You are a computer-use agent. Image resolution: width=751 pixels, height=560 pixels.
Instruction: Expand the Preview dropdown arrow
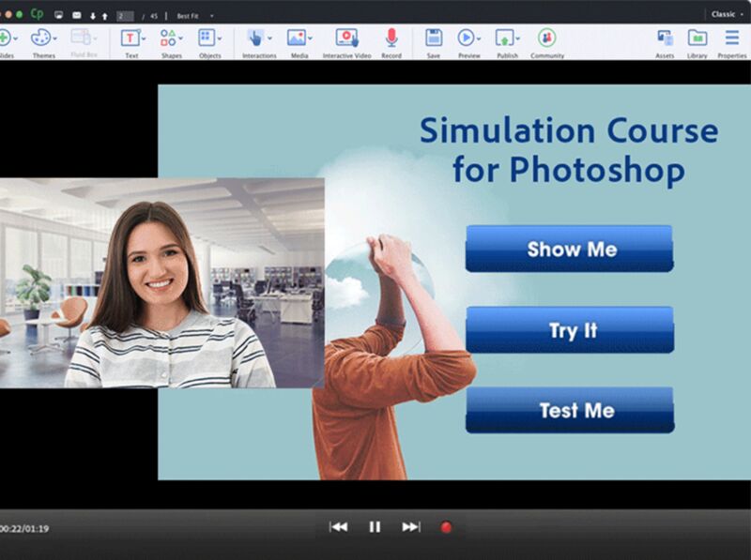478,38
